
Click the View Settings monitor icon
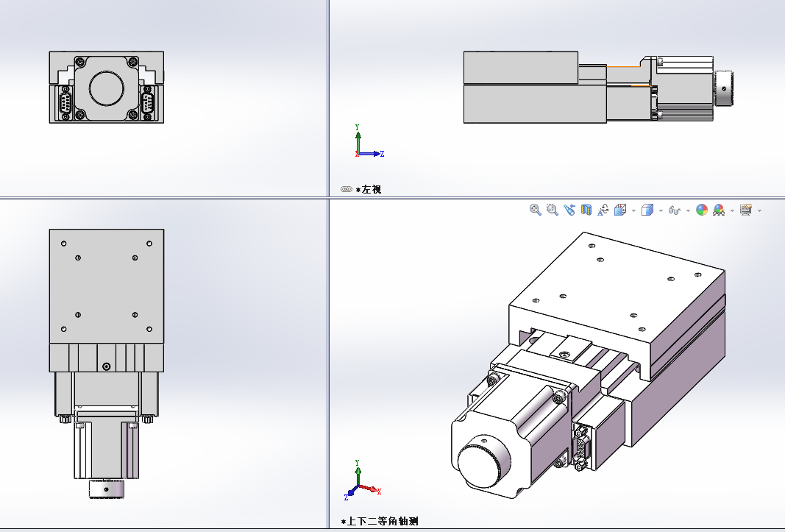pos(746,210)
